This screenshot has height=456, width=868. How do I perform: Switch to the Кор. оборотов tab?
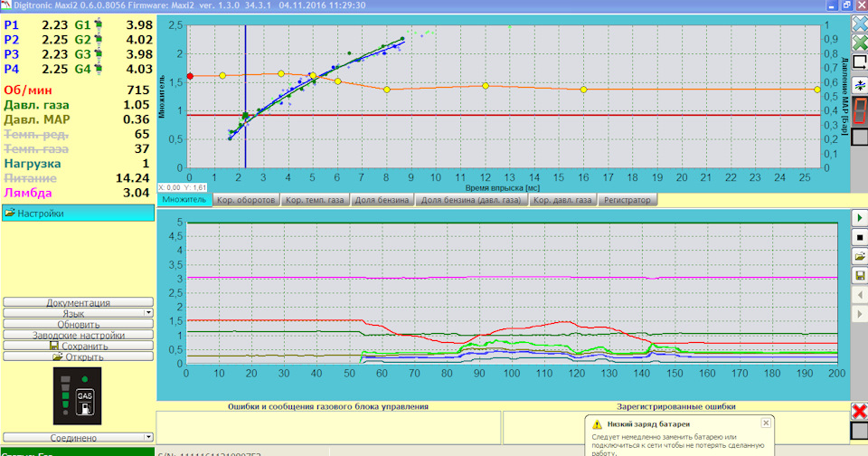pos(246,199)
